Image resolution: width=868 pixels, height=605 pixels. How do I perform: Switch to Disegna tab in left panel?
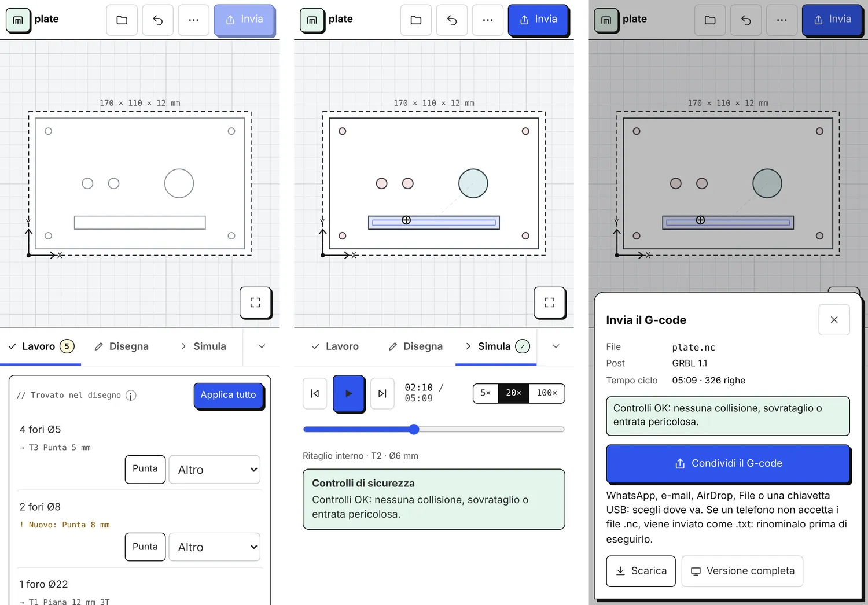pyautogui.click(x=122, y=346)
